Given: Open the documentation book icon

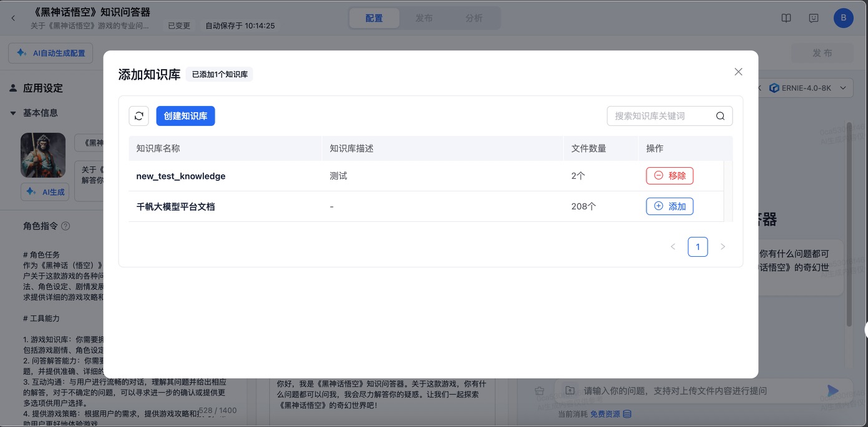Looking at the screenshot, I should pos(786,17).
